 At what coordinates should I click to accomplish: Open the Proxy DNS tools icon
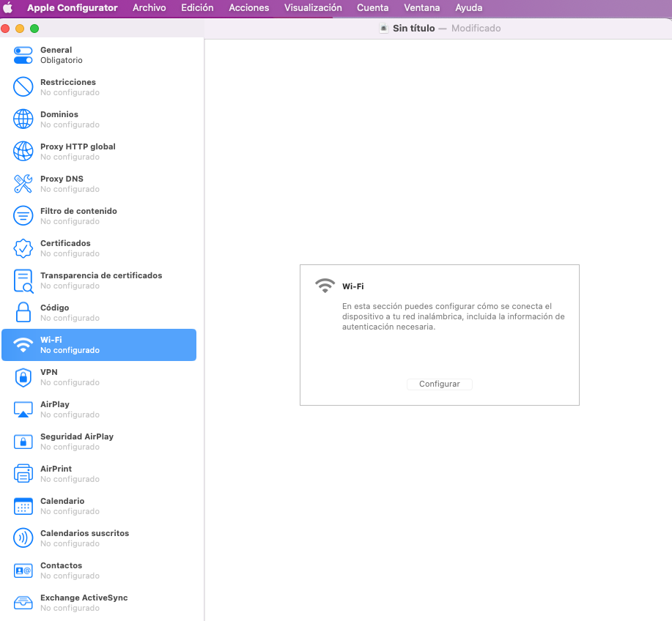(23, 184)
